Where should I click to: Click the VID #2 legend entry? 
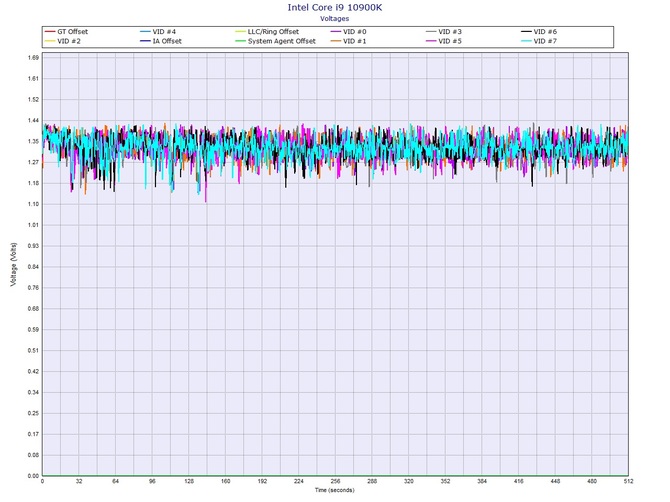(x=62, y=41)
